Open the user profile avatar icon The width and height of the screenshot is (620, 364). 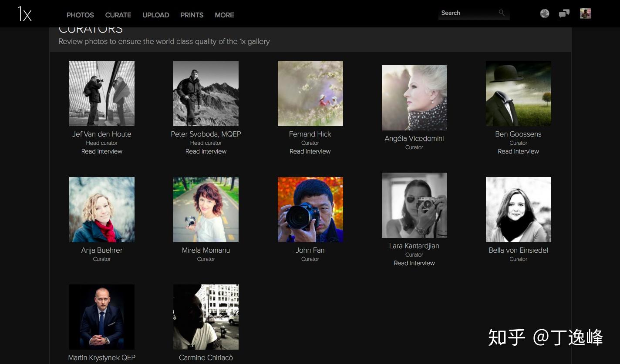click(585, 13)
